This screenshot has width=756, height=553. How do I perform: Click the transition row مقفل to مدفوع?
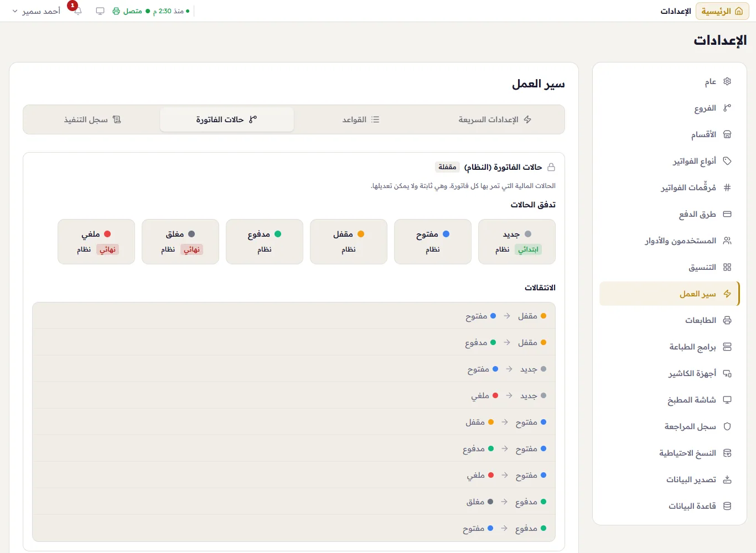coord(294,342)
